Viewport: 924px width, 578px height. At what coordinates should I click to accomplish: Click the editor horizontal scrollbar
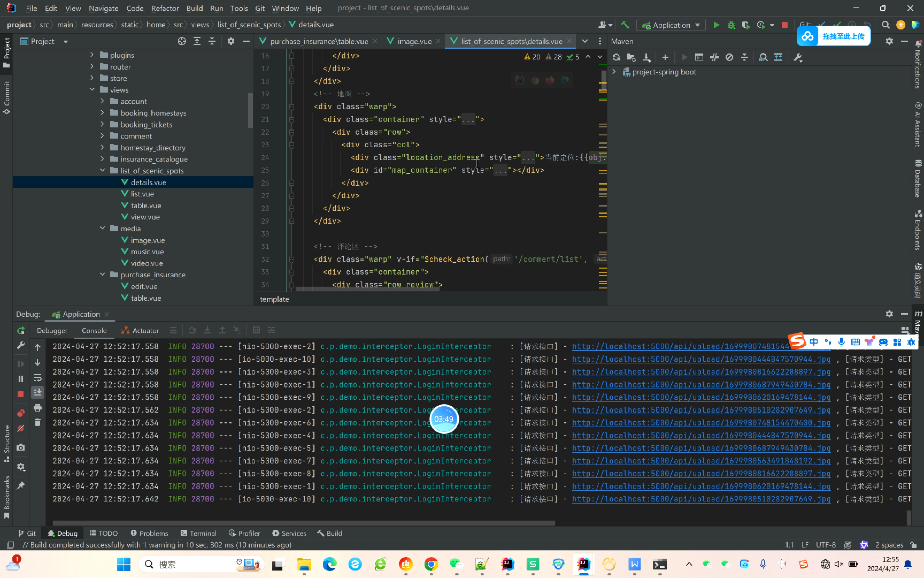click(x=368, y=289)
